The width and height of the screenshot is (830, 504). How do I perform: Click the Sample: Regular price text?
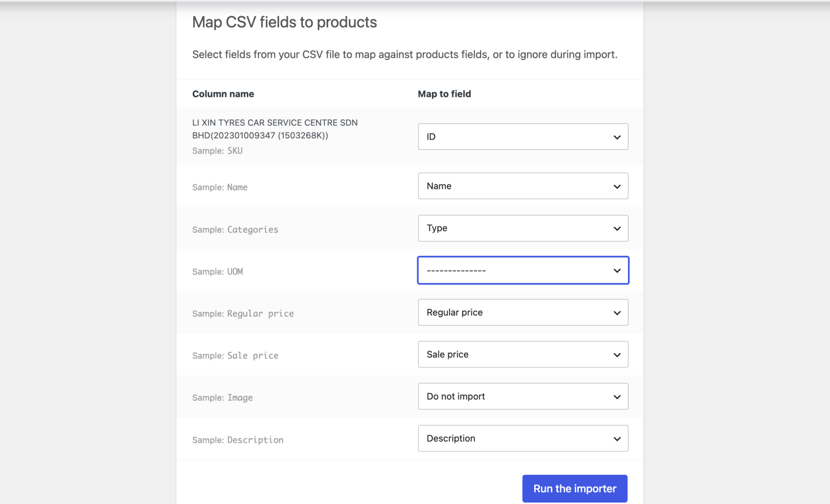[x=243, y=314]
